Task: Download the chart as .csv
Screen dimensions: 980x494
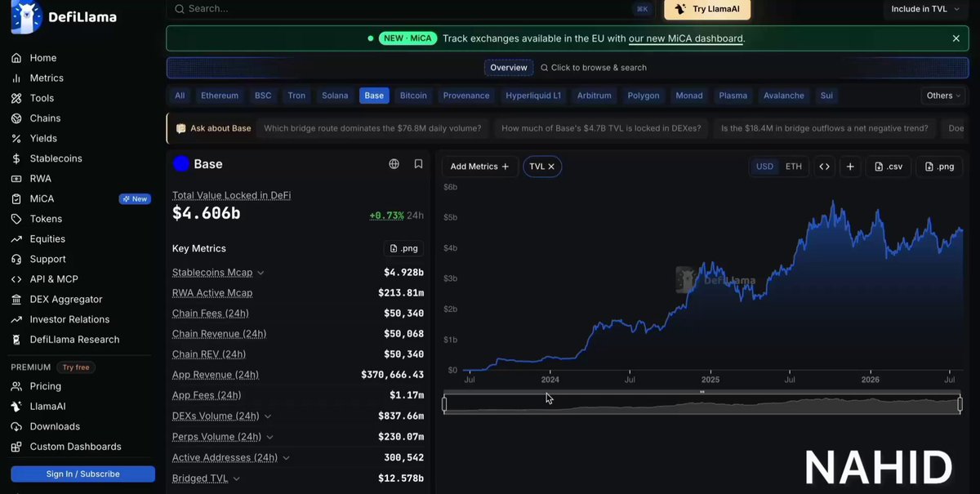Action: point(888,167)
